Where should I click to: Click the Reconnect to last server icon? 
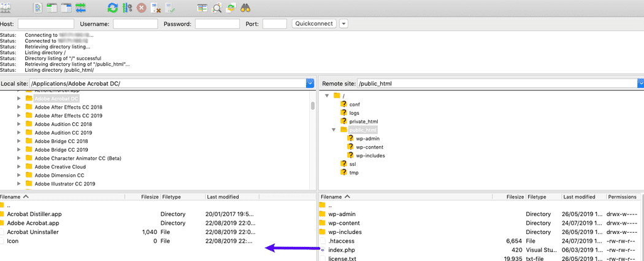click(x=171, y=8)
